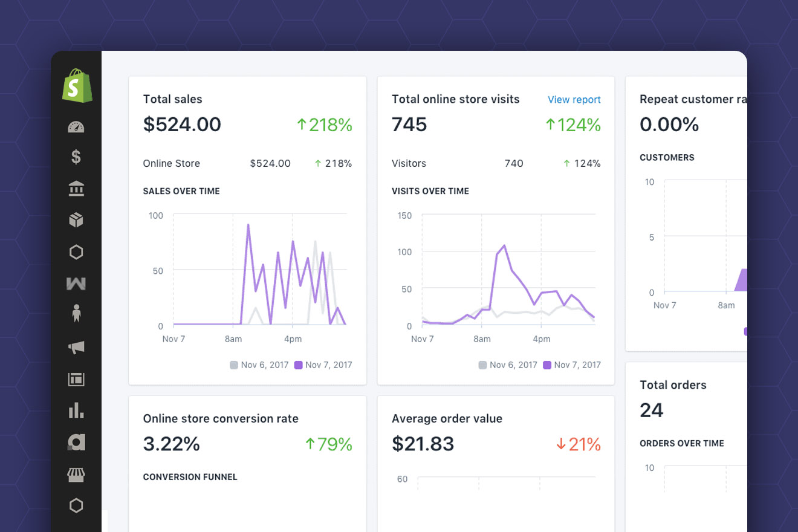The height and width of the screenshot is (532, 798).
Task: Select the box package icon in sidebar
Action: 76,220
